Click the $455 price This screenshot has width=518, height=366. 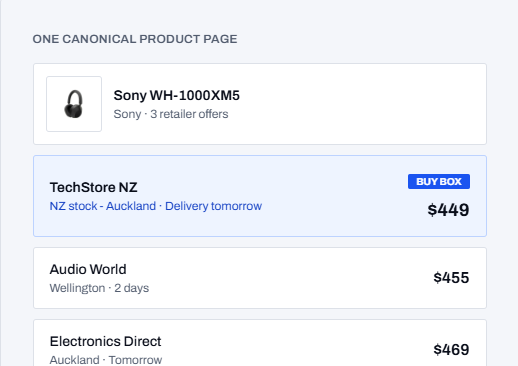point(451,278)
